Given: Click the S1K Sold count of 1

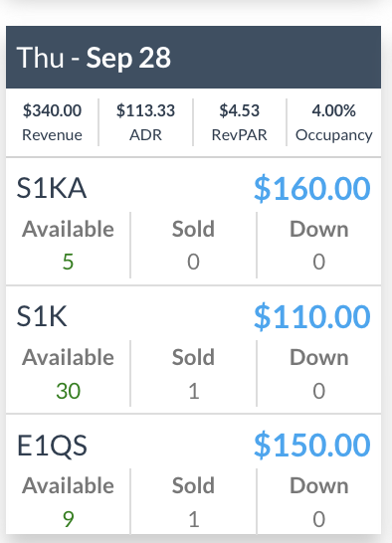Looking at the screenshot, I should tap(194, 391).
